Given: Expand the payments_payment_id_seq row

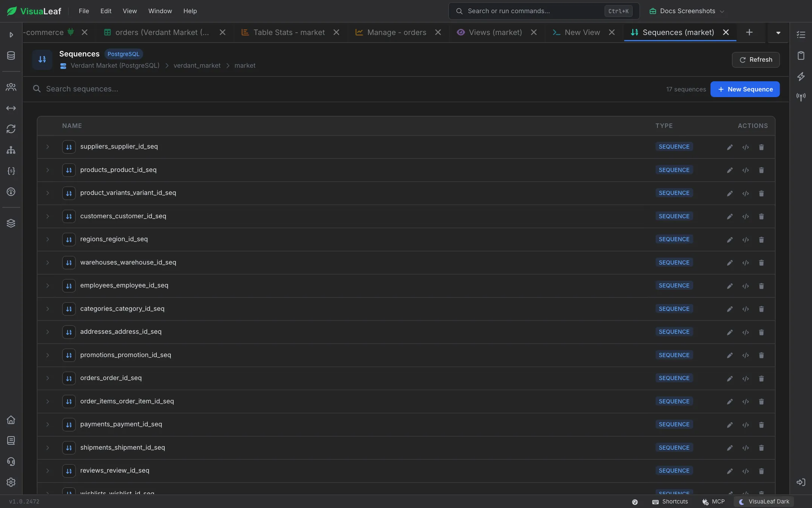Looking at the screenshot, I should (47, 424).
